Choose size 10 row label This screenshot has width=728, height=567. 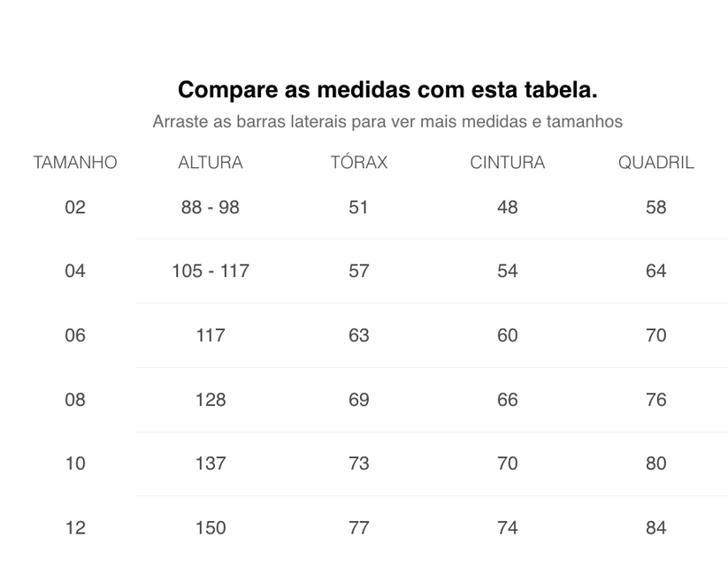click(x=75, y=464)
